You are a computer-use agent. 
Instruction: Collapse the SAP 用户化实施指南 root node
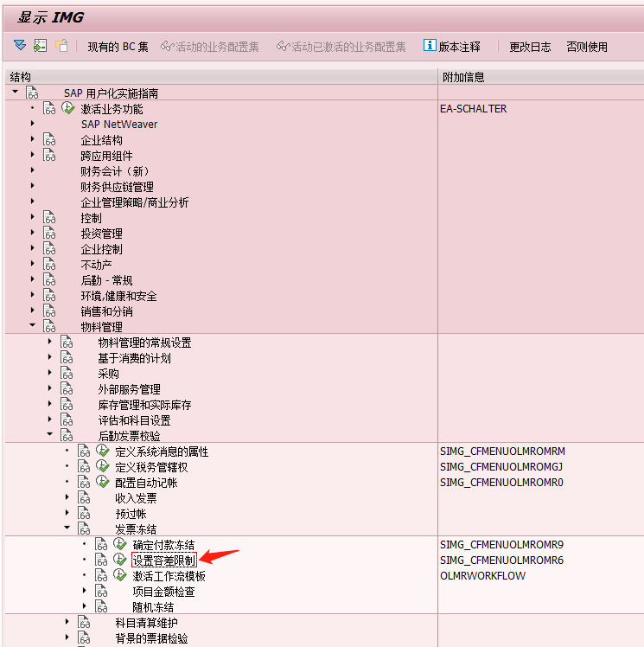point(16,92)
